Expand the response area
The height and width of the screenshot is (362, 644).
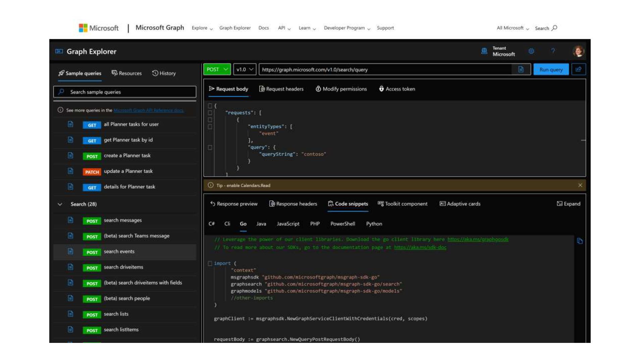coord(569,204)
